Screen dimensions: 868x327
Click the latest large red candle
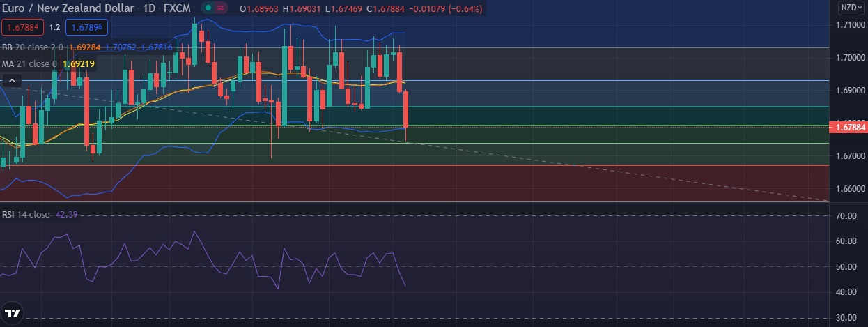point(405,109)
